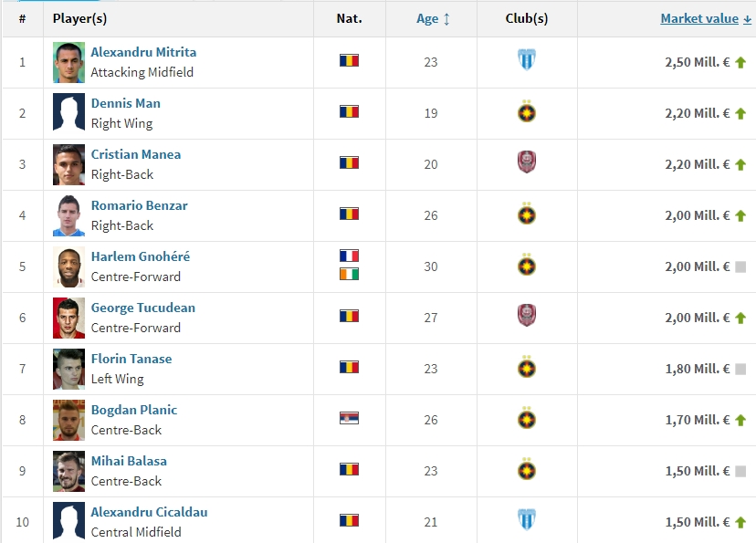Click Florin Tanase's photo thumbnail
756x543 pixels.
point(68,369)
